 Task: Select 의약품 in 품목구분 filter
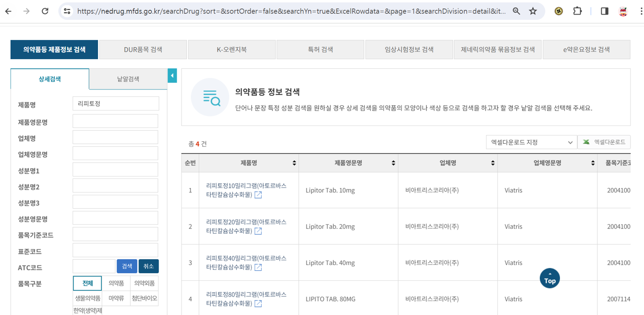pyautogui.click(x=116, y=283)
